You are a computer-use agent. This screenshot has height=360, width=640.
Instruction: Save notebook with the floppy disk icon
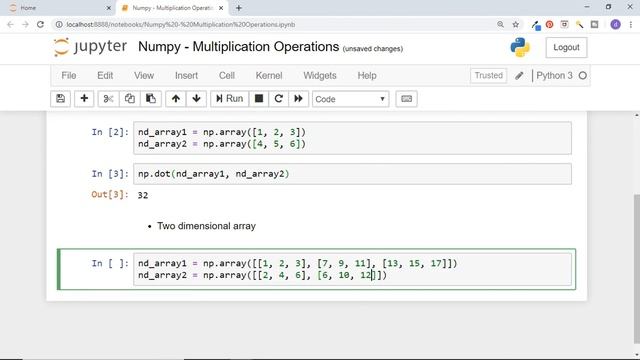pos(60,99)
